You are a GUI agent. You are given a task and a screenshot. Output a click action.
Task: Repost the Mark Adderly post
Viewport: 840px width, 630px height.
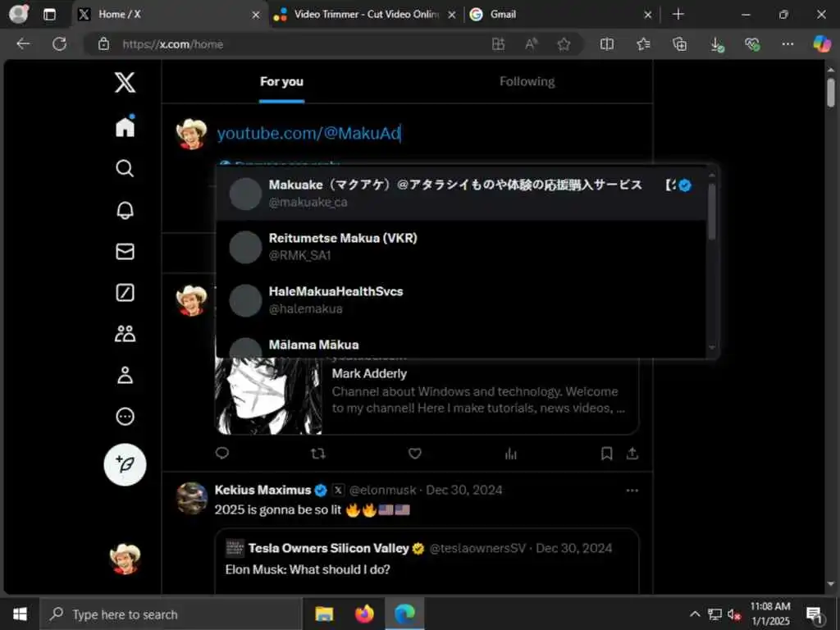[318, 454]
